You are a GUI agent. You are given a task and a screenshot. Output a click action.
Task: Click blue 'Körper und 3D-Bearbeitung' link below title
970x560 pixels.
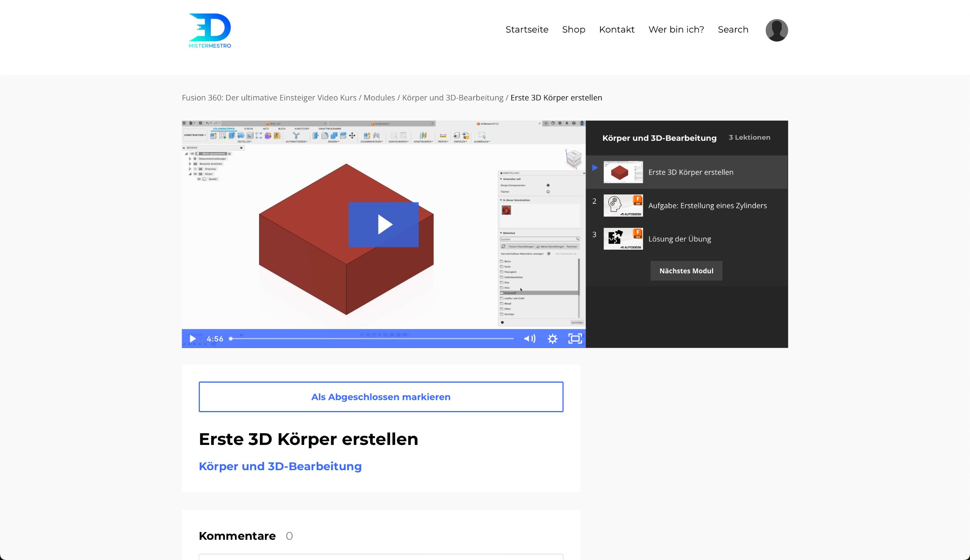(x=280, y=466)
